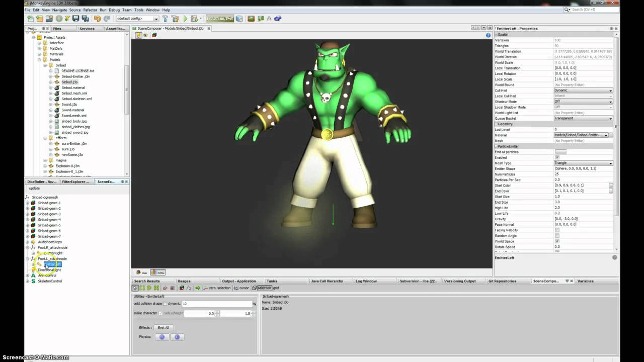Toggle the light bulb icon in SceneComposer

[x=138, y=35]
